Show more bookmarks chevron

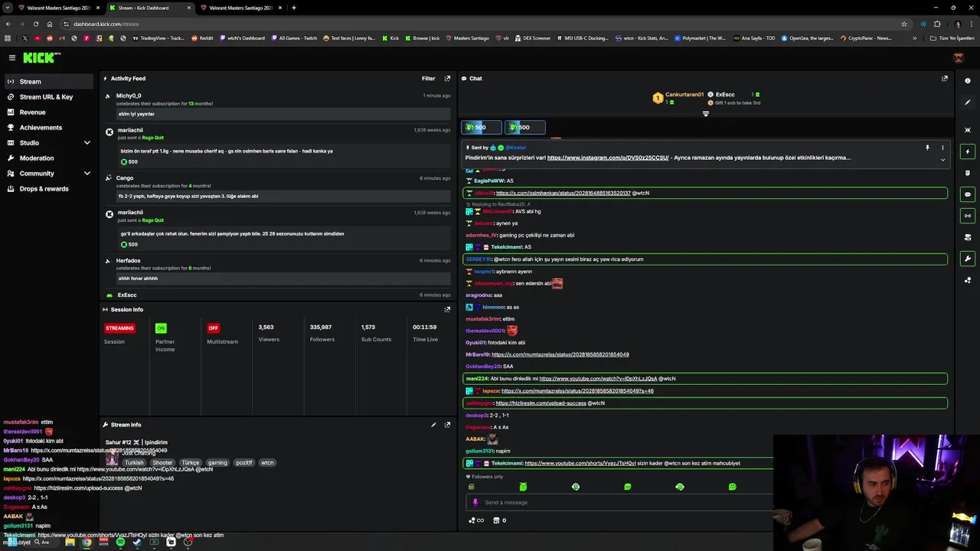(x=914, y=38)
